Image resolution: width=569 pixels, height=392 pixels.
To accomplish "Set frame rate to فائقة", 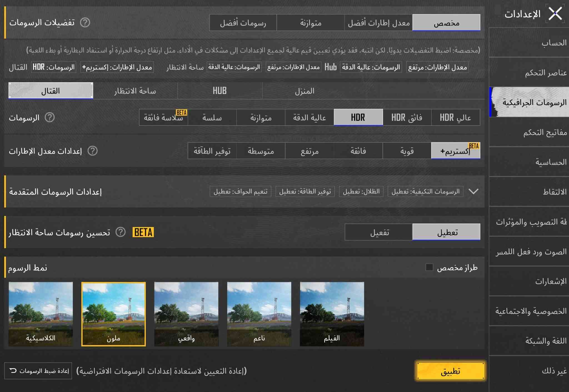I will coord(358,151).
